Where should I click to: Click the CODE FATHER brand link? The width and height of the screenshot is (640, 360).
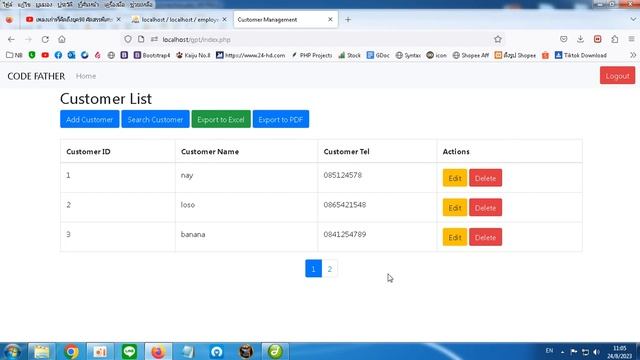(x=36, y=76)
